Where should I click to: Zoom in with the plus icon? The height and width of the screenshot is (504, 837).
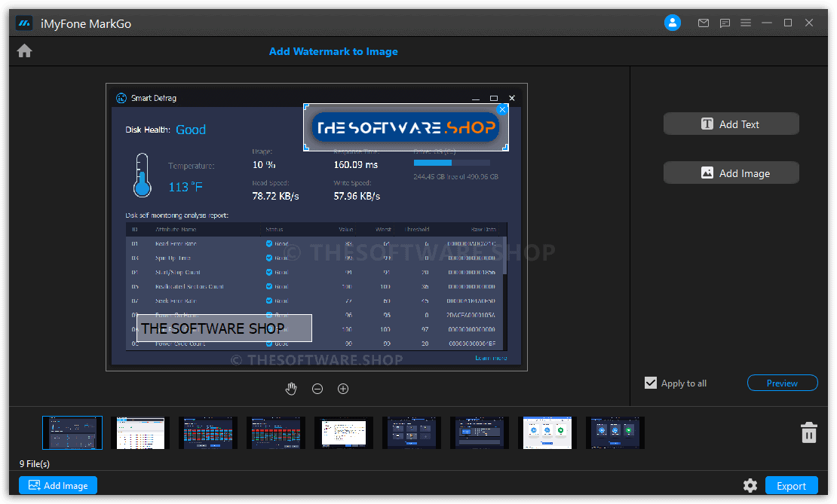(343, 389)
